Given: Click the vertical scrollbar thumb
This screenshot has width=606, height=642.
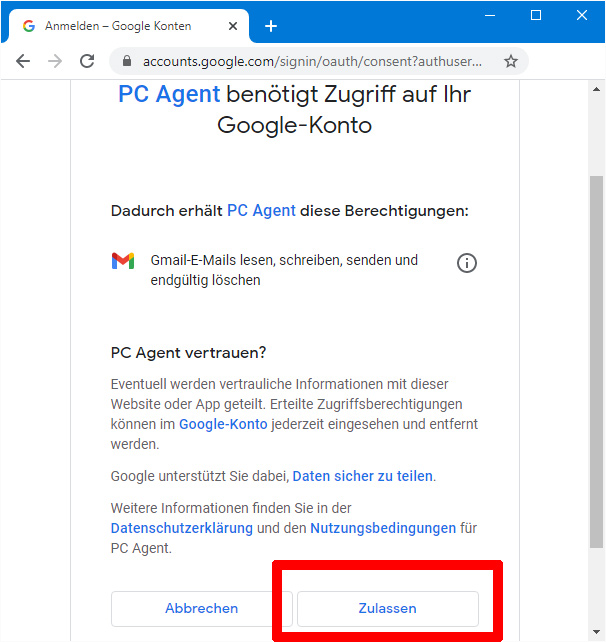Looking at the screenshot, I should tap(596, 362).
